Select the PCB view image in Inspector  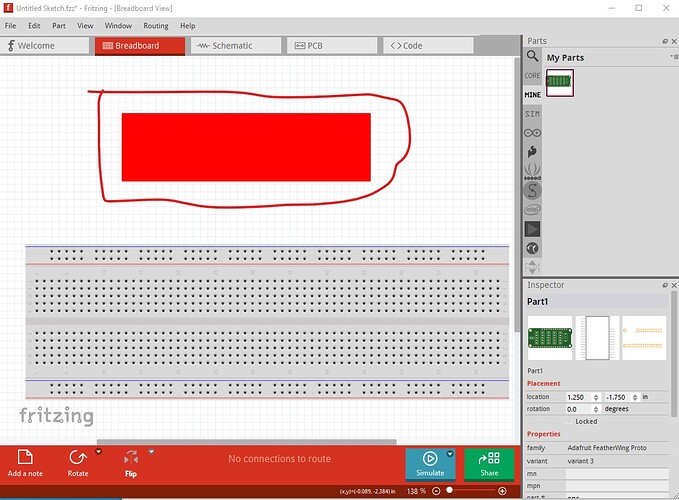(644, 338)
